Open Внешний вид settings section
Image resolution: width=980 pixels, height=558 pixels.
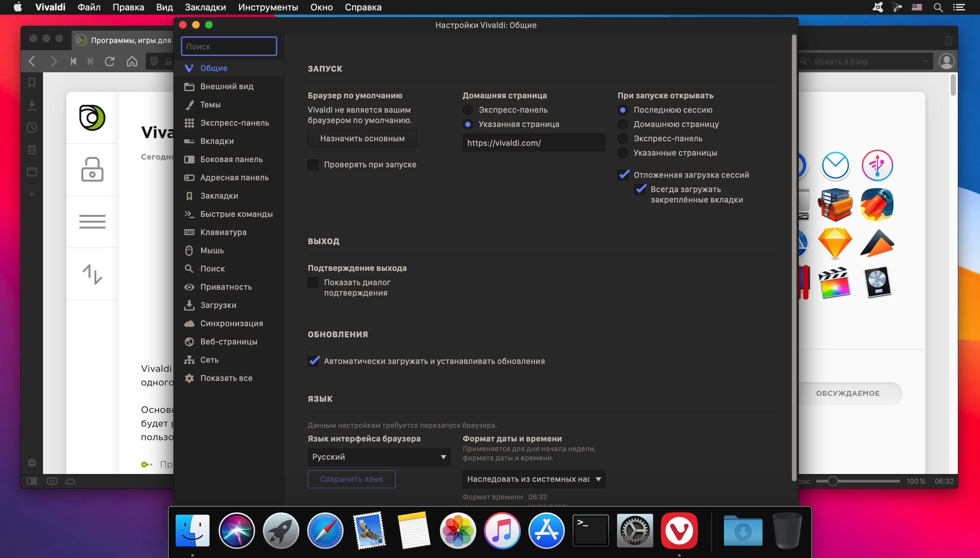[229, 87]
